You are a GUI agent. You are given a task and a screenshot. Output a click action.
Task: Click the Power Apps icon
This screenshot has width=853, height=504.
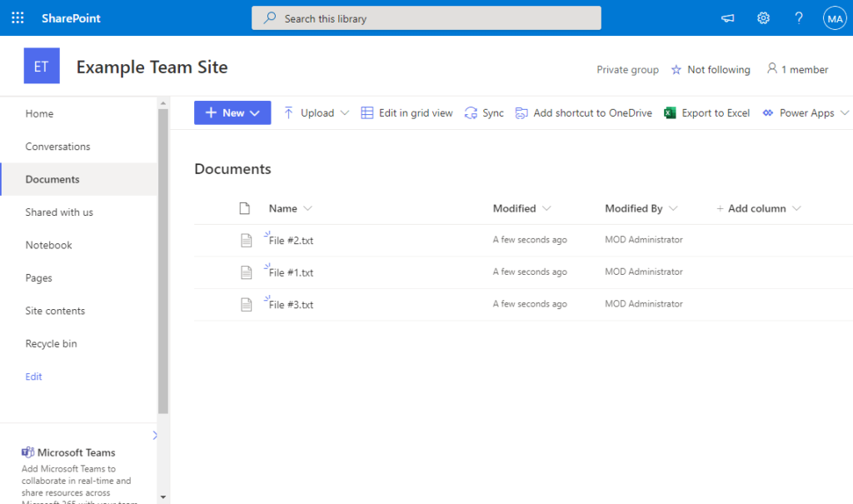(767, 112)
